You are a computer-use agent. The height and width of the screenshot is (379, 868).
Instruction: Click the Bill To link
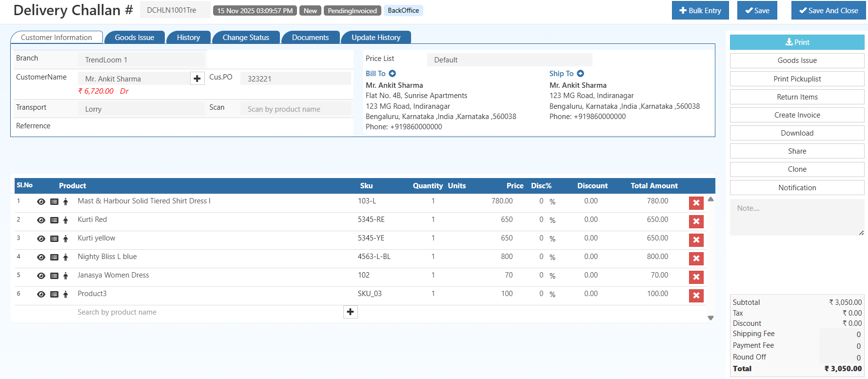tap(375, 74)
